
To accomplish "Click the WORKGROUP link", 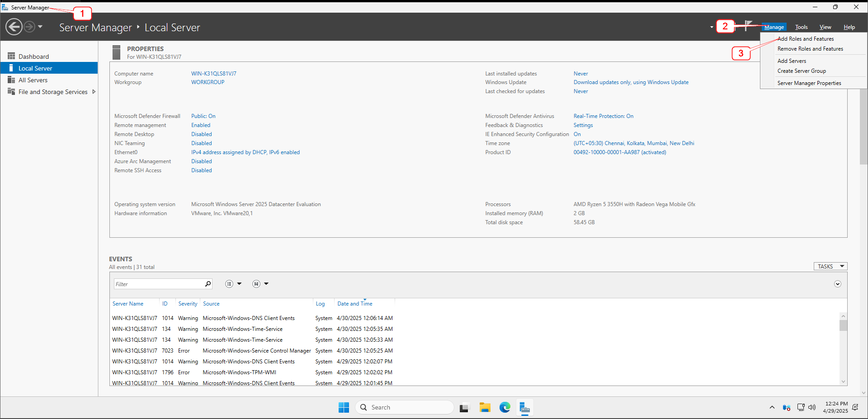I will point(208,82).
